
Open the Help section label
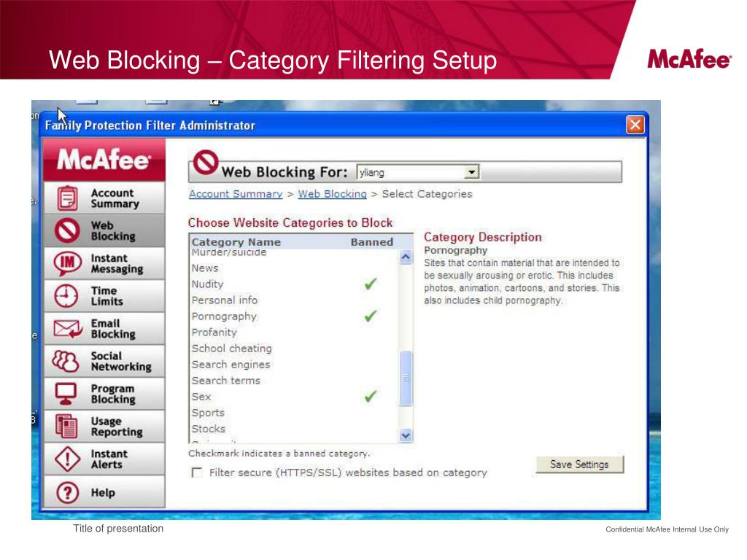pyautogui.click(x=103, y=493)
